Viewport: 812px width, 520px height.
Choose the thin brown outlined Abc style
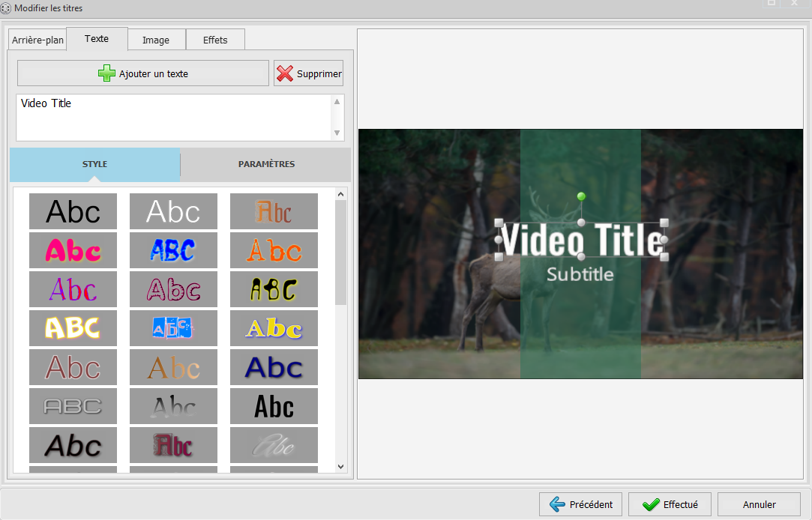pyautogui.click(x=73, y=367)
